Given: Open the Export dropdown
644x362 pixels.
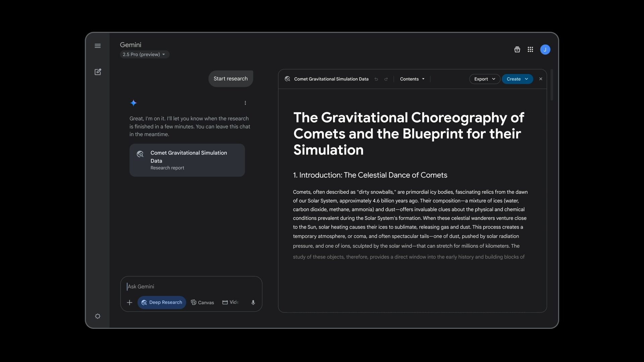Looking at the screenshot, I should pyautogui.click(x=485, y=79).
